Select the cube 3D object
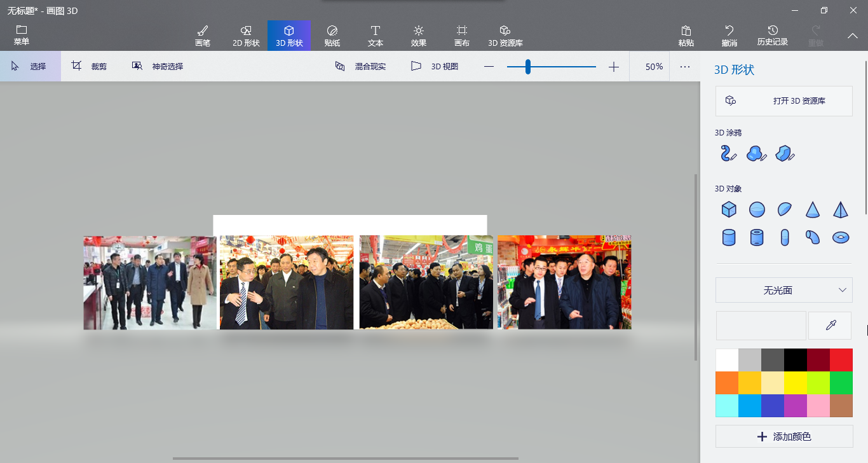868x463 pixels. coord(729,209)
